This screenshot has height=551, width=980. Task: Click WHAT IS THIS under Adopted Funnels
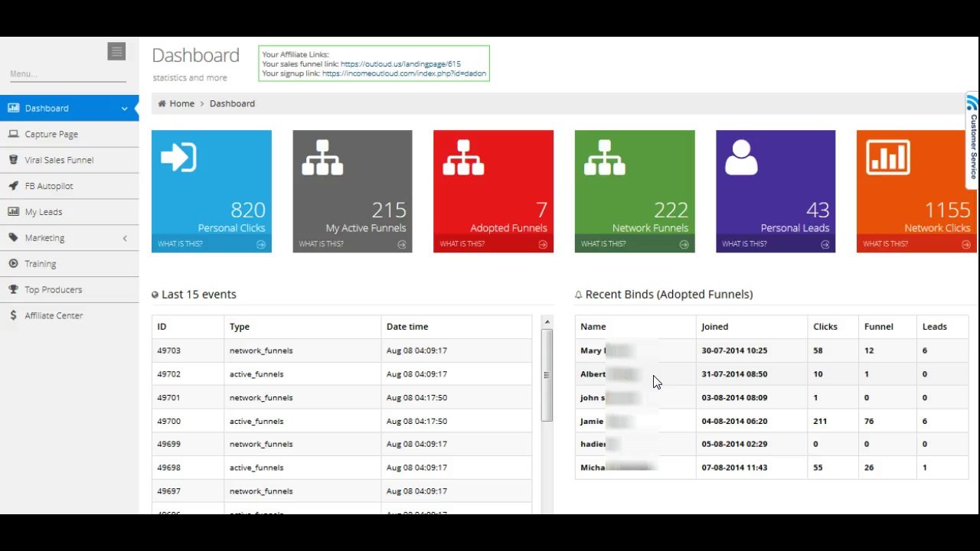point(462,244)
